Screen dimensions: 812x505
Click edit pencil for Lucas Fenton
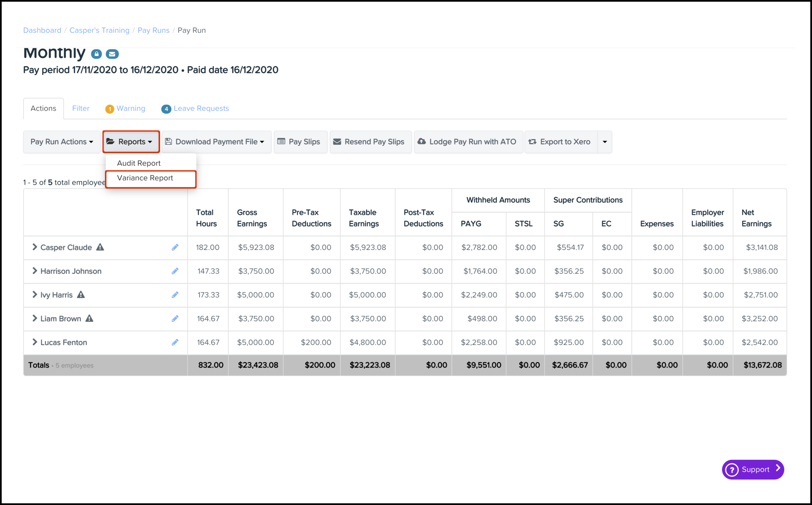click(x=175, y=342)
